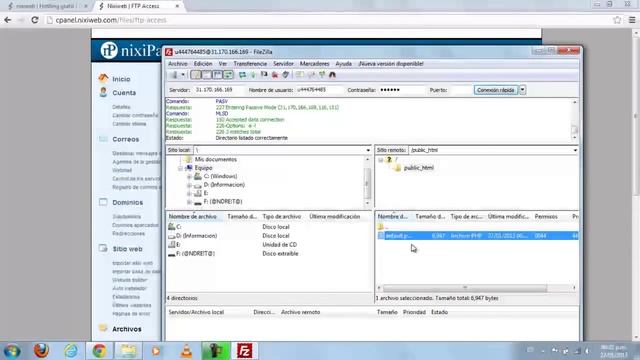Sort local list by Nombre de archivo

[x=195, y=216]
